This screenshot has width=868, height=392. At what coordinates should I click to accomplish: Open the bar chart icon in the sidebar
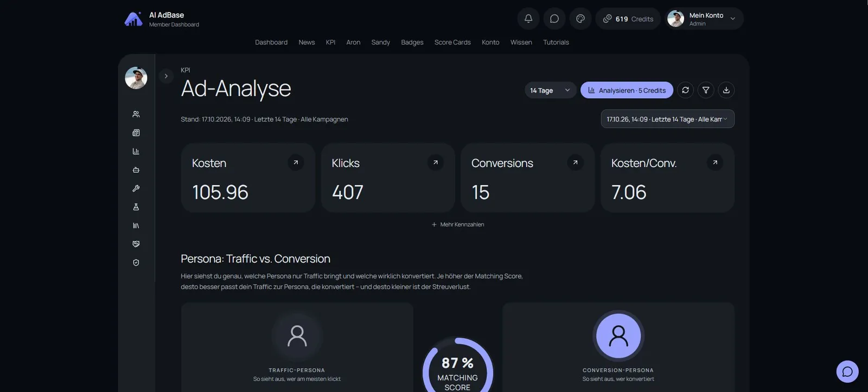click(136, 151)
